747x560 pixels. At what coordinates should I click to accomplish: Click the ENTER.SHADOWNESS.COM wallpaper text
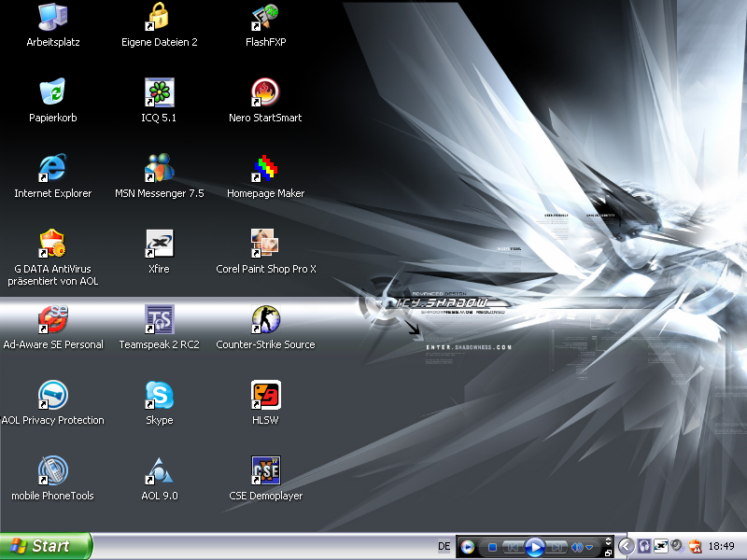pyautogui.click(x=469, y=347)
